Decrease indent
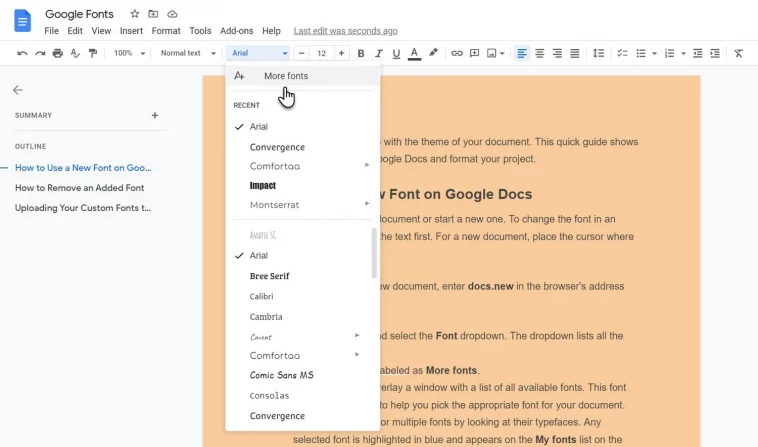The height and width of the screenshot is (447, 758). [698, 53]
